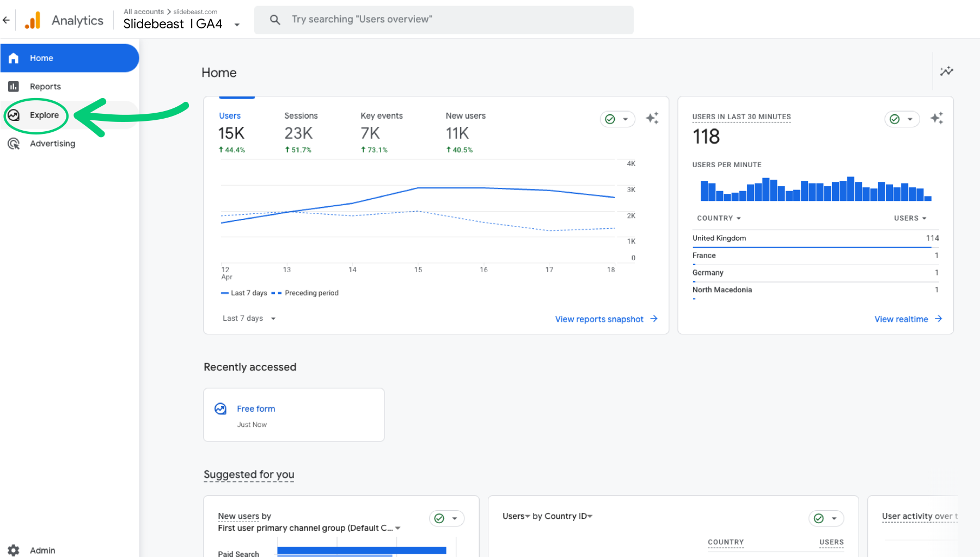Click the search magnifier icon
This screenshot has width=980, height=557.
pyautogui.click(x=275, y=20)
